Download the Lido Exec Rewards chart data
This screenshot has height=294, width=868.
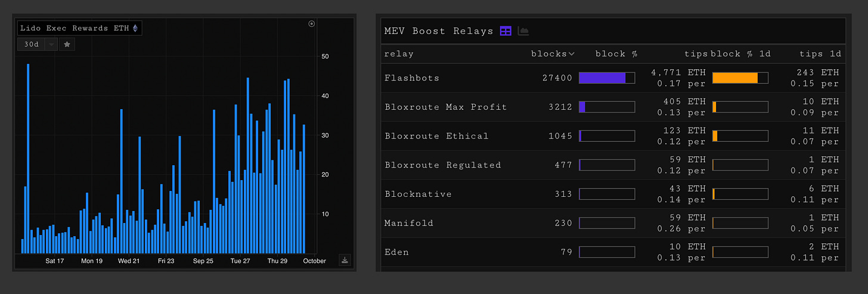pyautogui.click(x=345, y=260)
